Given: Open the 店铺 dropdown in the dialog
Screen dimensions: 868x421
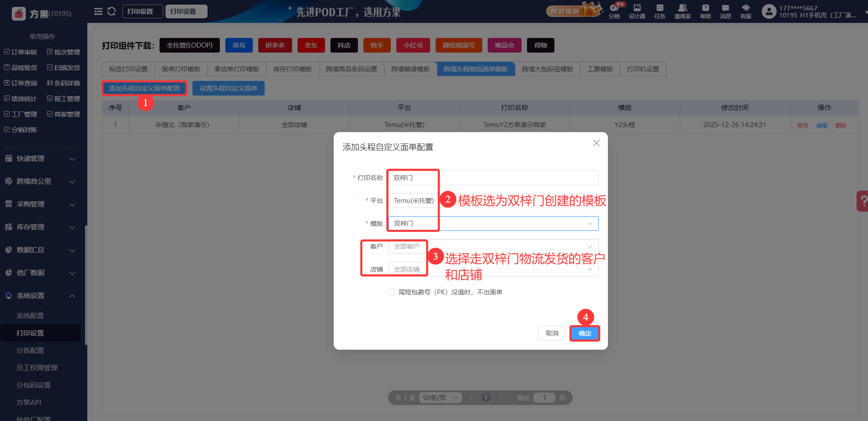Looking at the screenshot, I should (x=493, y=269).
